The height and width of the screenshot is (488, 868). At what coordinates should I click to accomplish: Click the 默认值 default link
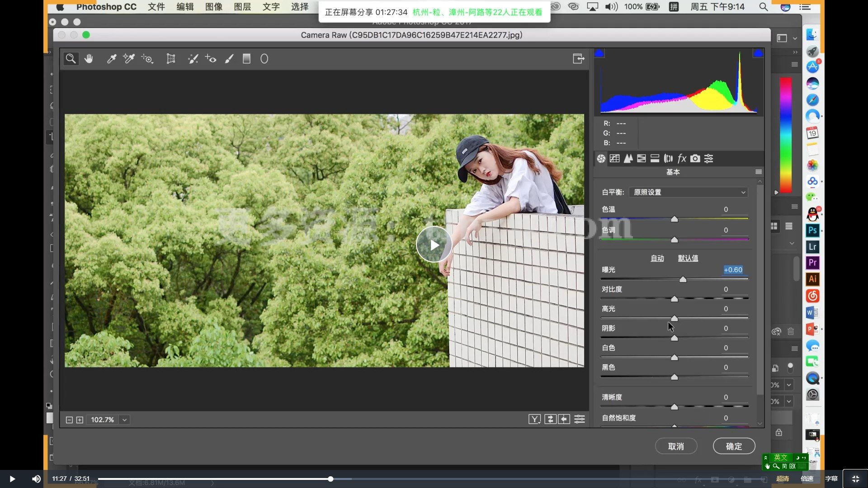(688, 258)
